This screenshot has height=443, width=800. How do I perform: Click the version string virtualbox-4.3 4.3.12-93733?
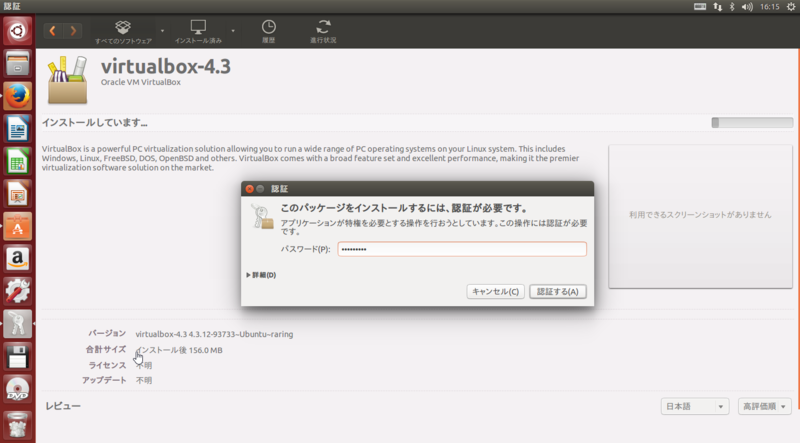(214, 334)
